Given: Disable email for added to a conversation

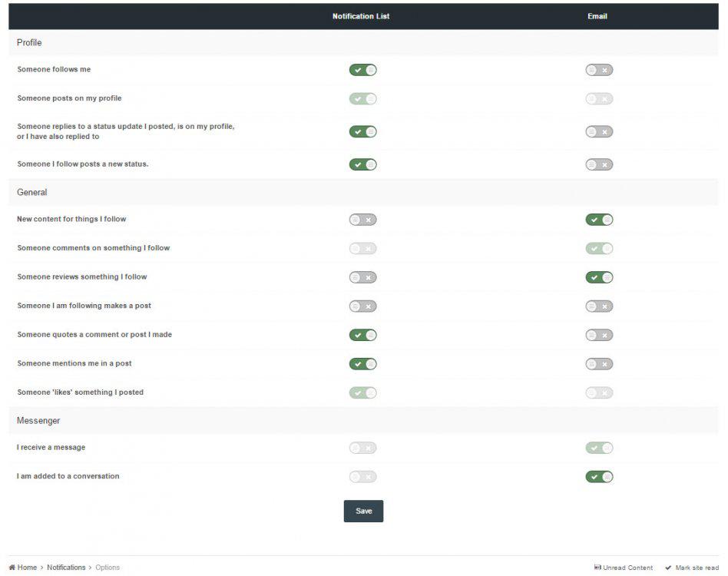Looking at the screenshot, I should (599, 477).
